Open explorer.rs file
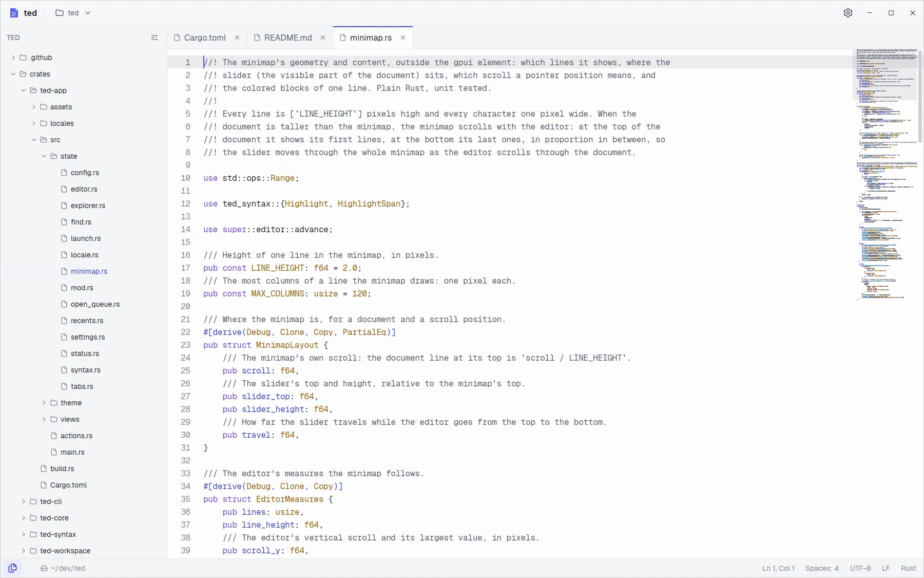 tap(84, 206)
